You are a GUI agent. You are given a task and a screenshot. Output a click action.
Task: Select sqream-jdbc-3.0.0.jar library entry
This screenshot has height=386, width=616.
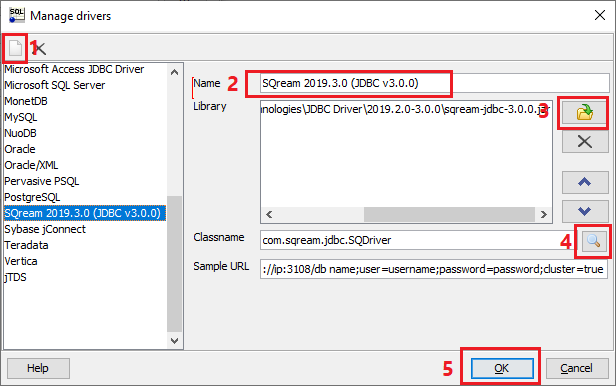tap(406, 109)
